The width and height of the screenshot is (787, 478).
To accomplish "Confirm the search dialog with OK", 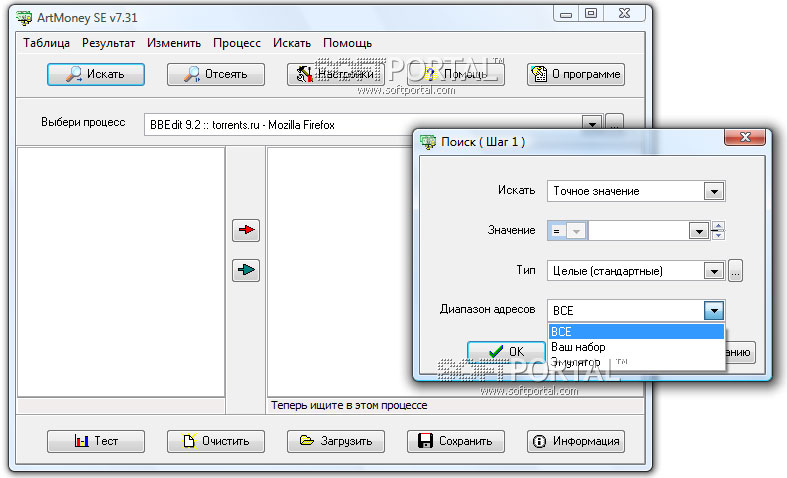I will tap(506, 351).
